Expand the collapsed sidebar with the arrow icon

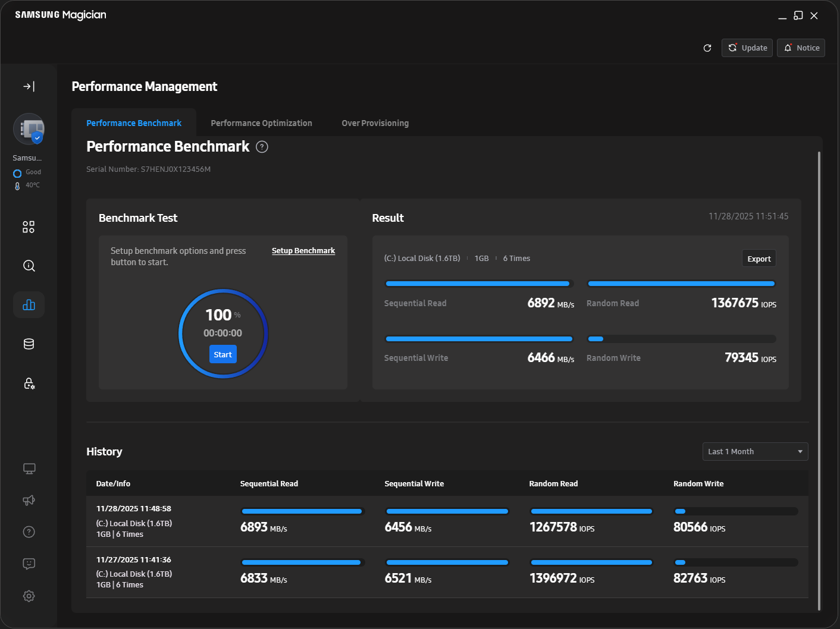29,87
